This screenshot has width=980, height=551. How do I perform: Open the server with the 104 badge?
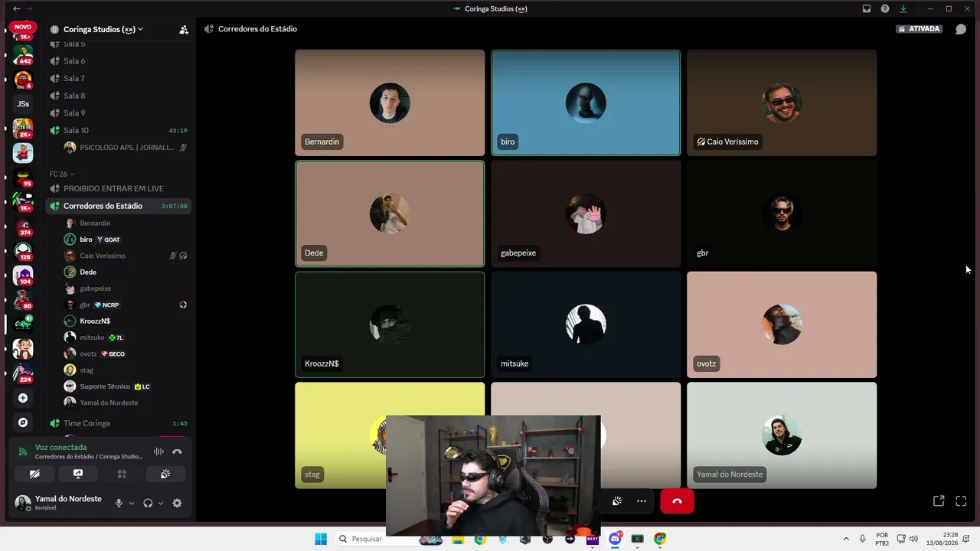click(23, 275)
